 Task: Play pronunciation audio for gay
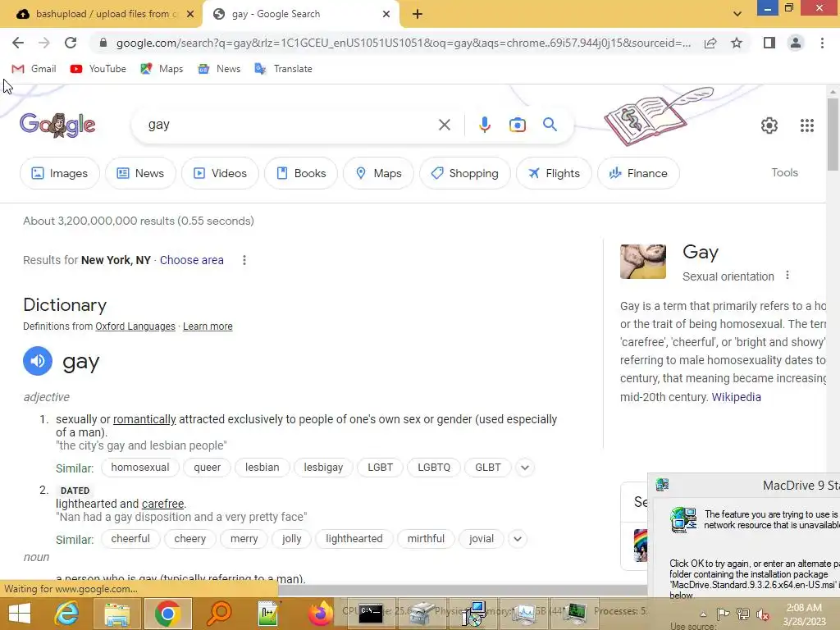click(x=38, y=361)
